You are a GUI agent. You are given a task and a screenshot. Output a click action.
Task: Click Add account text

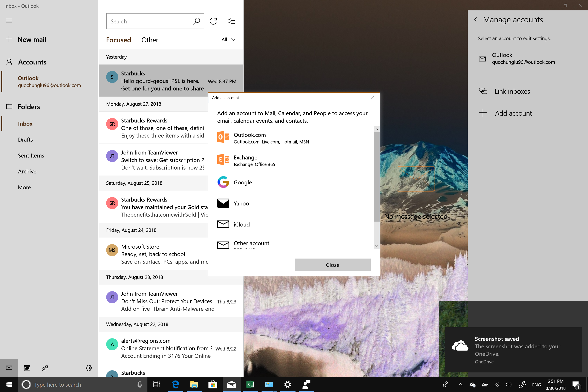(x=513, y=113)
